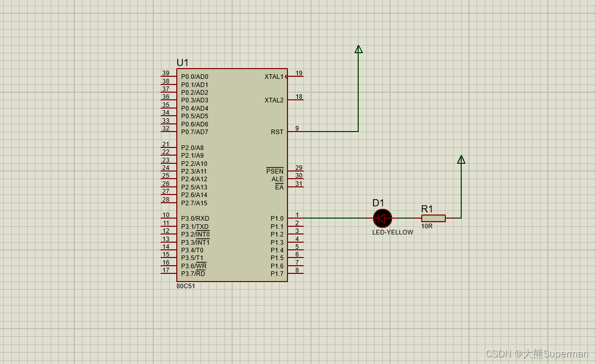
Task: Click the P2.1/A9 pin label
Action: [x=192, y=156]
